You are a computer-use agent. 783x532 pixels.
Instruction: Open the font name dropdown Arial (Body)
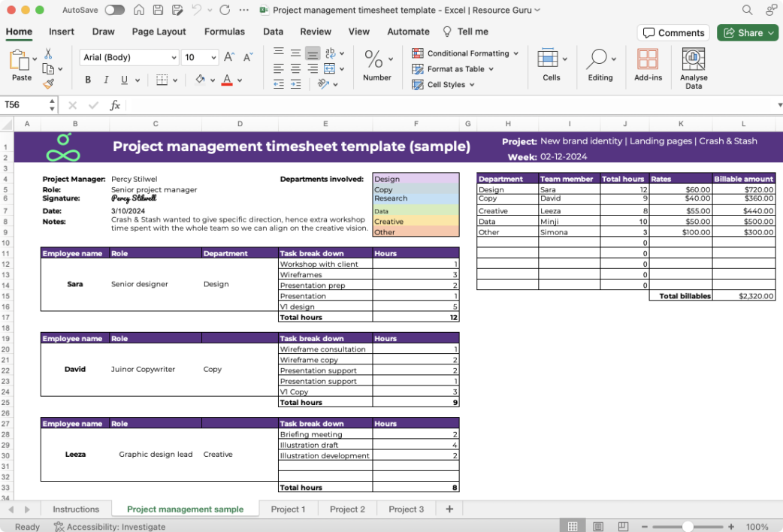pos(128,57)
